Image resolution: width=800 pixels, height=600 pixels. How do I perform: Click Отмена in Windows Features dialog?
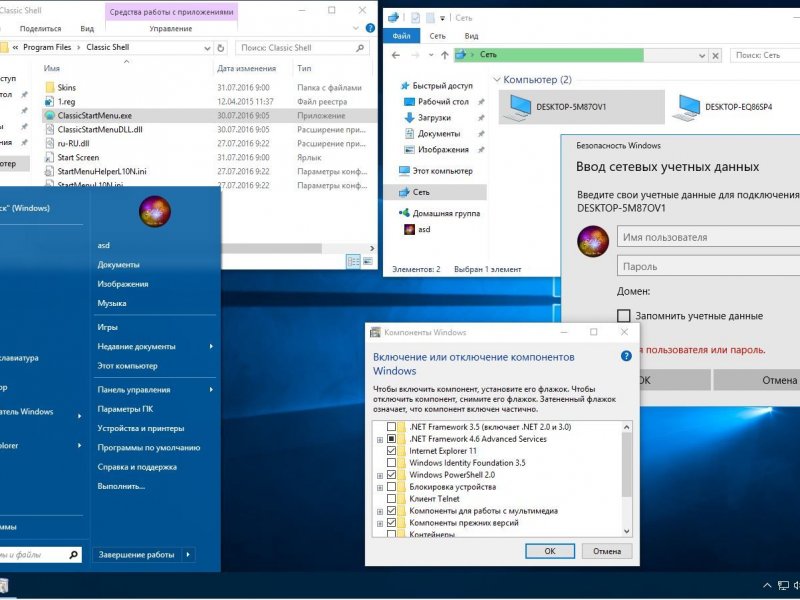607,551
